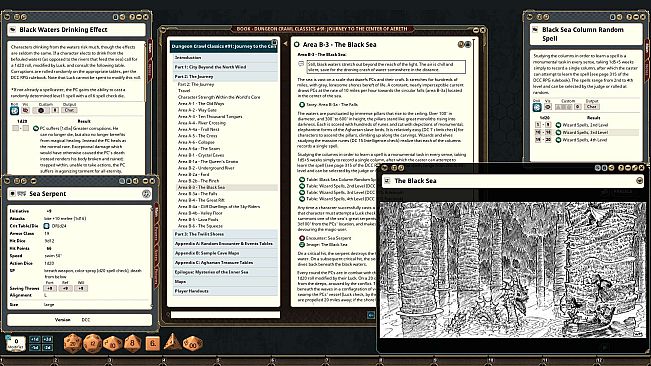The image size is (651, 366).
Task: Toggle Output Chat in Black Sea Column Random Spell
Action: [592, 107]
